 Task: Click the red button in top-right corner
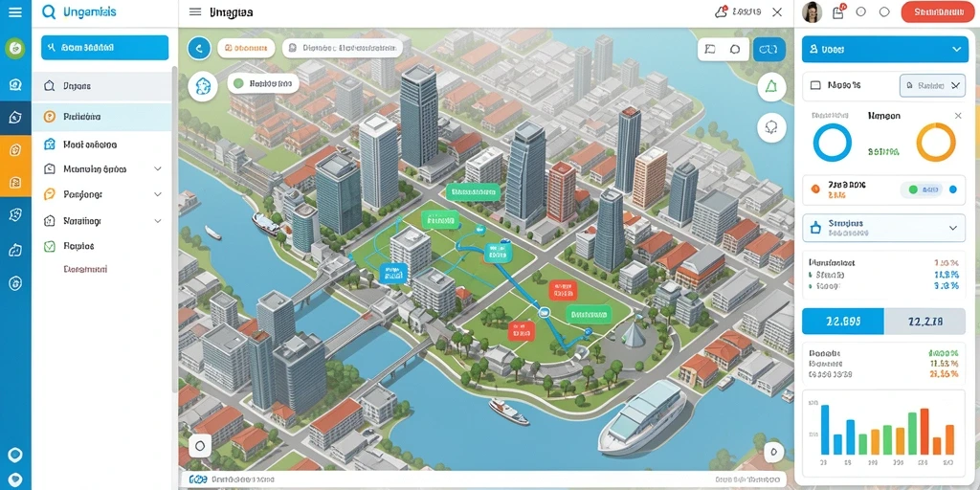tap(939, 11)
